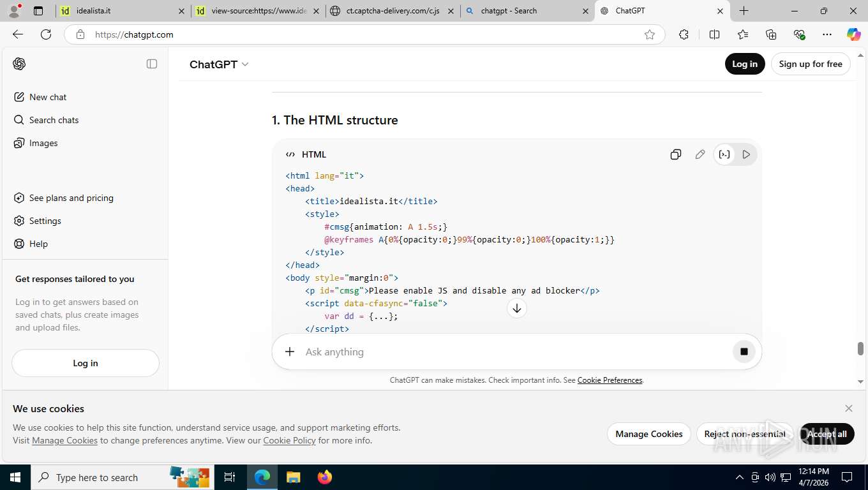Reload the page with refresh icon
The height and width of the screenshot is (490, 868).
[x=46, y=34]
